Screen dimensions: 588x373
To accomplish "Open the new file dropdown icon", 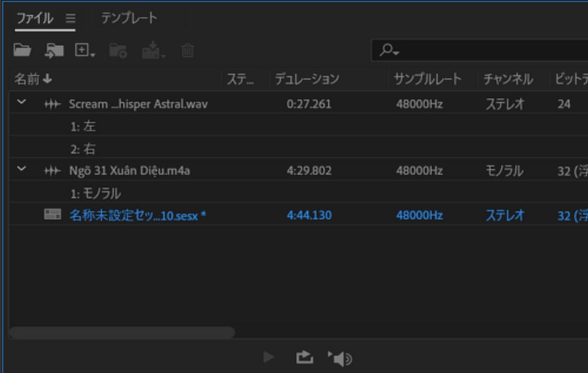I will (x=85, y=50).
